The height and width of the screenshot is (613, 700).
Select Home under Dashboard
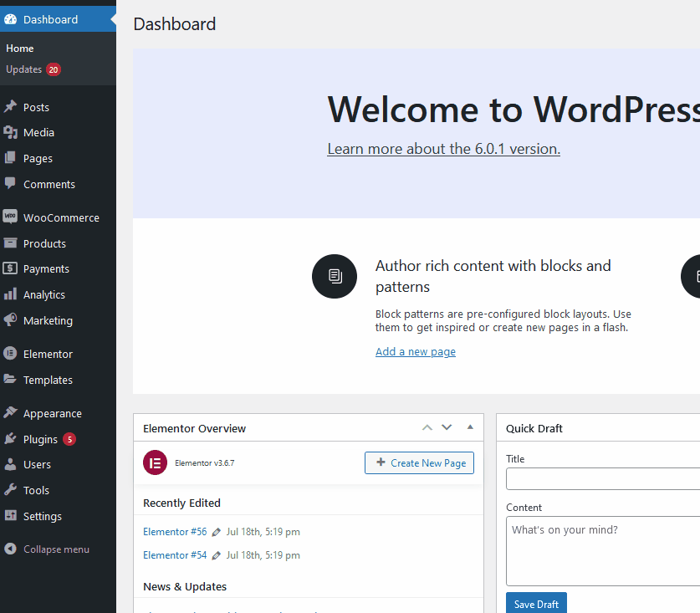19,48
